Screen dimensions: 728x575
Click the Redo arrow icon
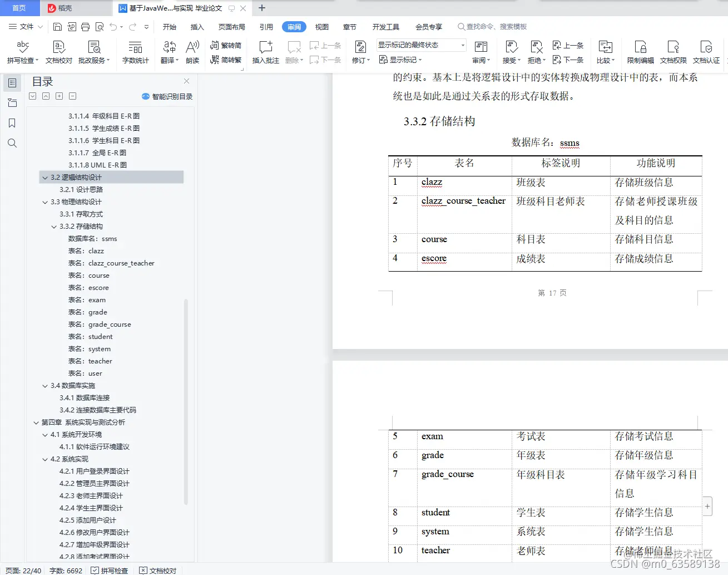[x=132, y=27]
